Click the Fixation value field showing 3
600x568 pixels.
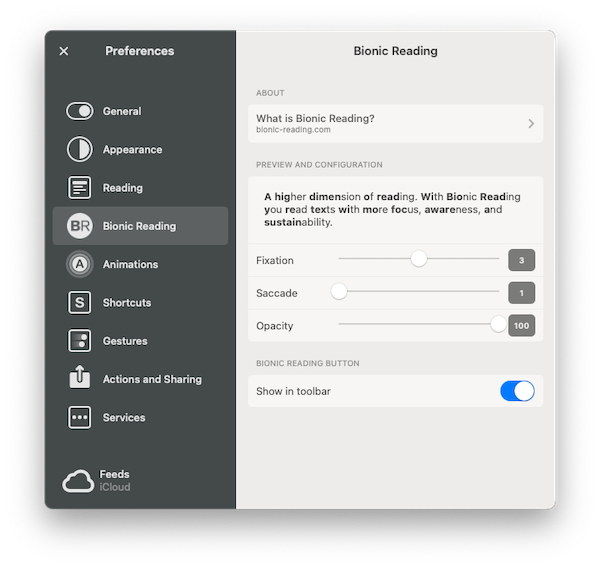pyautogui.click(x=522, y=260)
